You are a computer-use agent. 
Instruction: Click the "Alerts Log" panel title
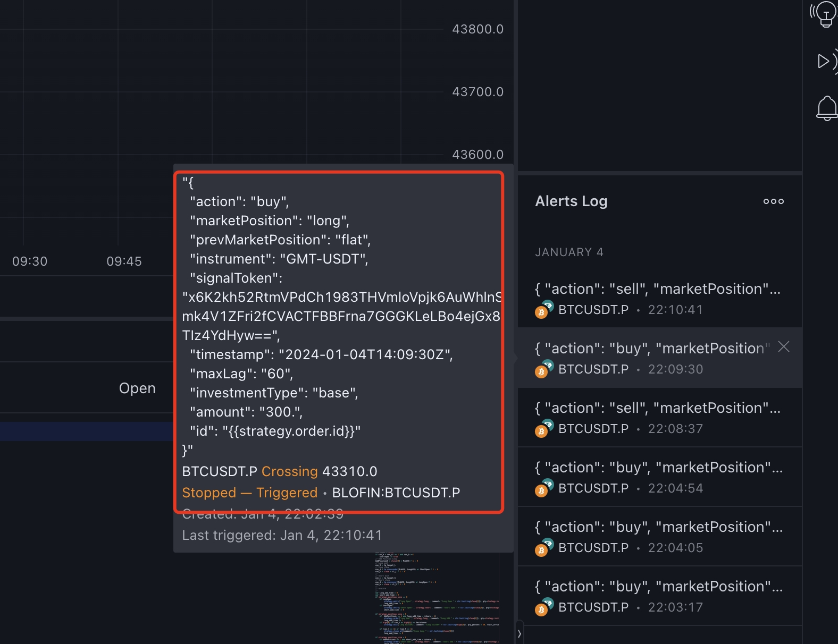click(x=571, y=201)
